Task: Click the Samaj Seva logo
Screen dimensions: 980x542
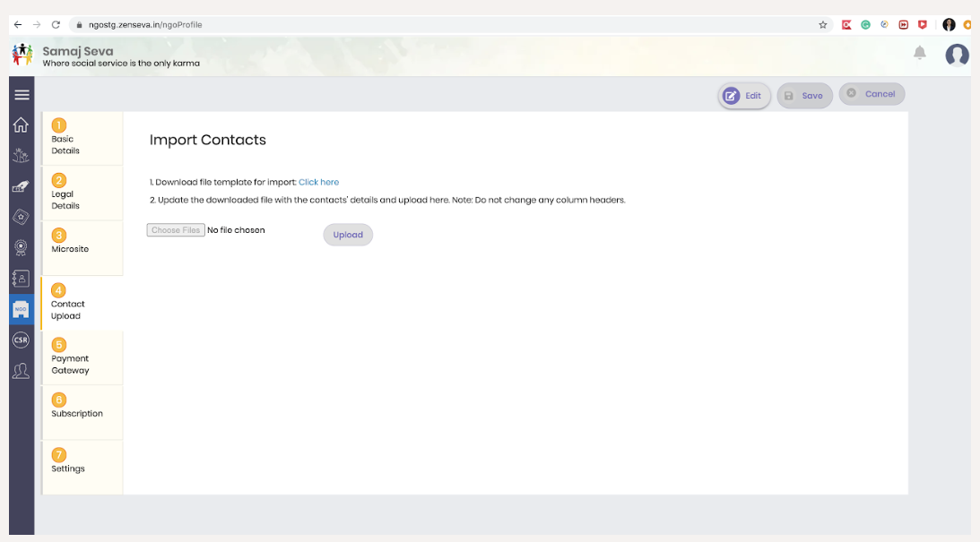Action: click(x=22, y=55)
